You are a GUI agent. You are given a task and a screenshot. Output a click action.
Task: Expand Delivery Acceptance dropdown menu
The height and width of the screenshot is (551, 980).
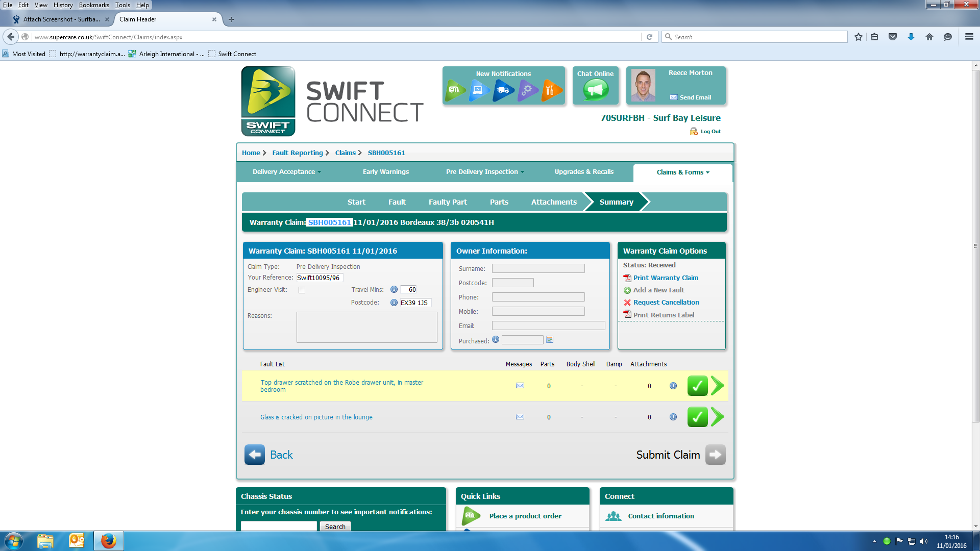[286, 172]
